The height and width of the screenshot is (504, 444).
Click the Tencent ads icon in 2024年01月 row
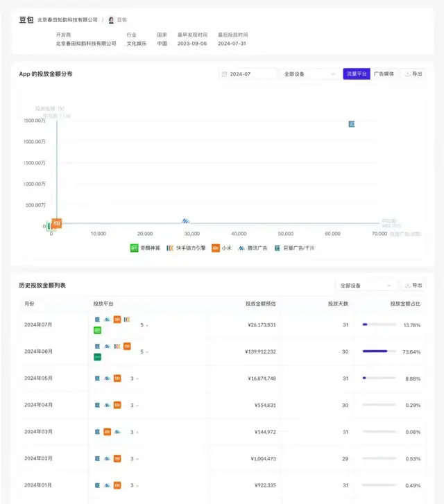(107, 485)
